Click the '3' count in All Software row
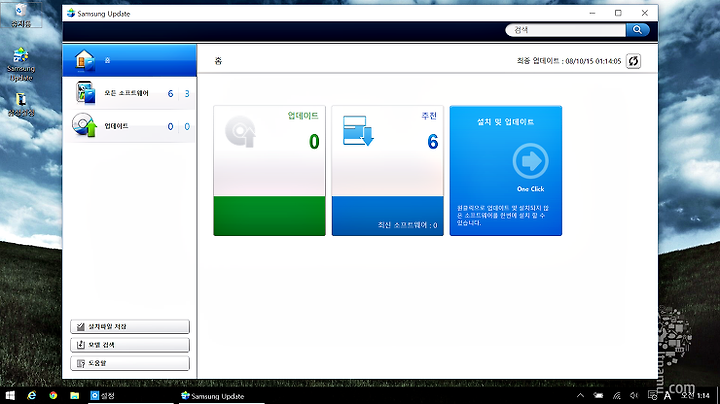 pos(187,94)
